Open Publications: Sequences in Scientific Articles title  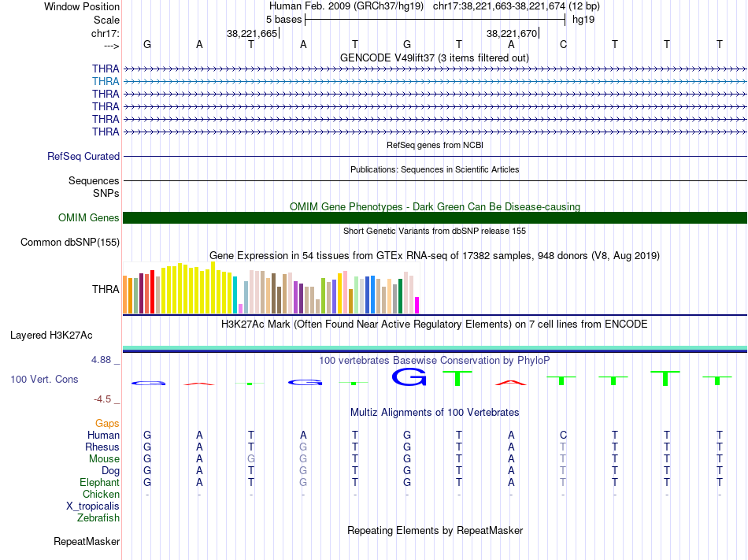pyautogui.click(x=435, y=169)
